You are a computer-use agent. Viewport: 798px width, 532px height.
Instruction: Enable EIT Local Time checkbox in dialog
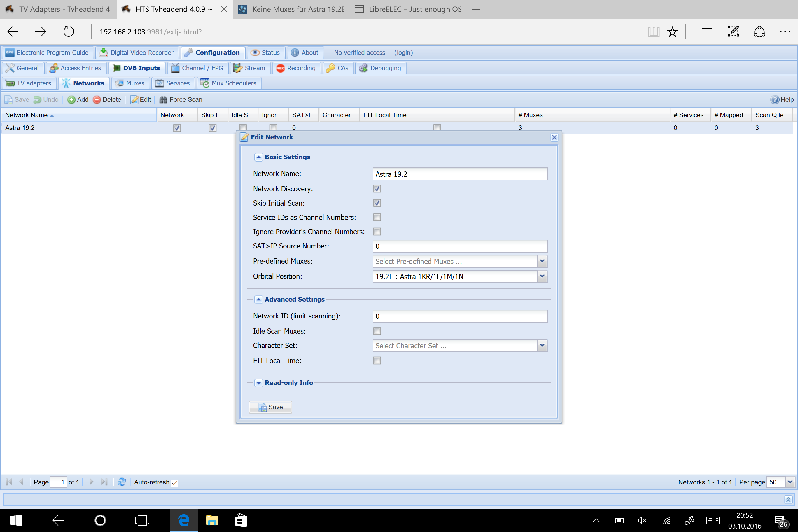click(x=377, y=360)
